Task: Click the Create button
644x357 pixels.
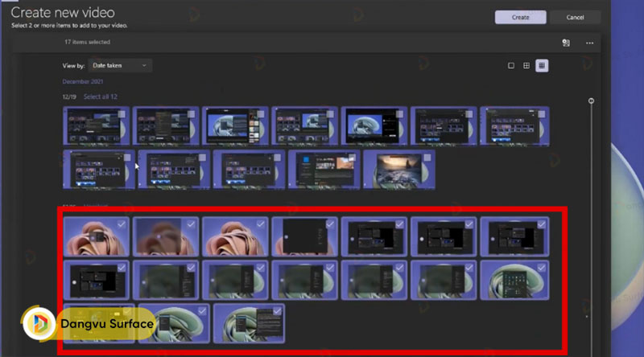Action: pyautogui.click(x=520, y=17)
